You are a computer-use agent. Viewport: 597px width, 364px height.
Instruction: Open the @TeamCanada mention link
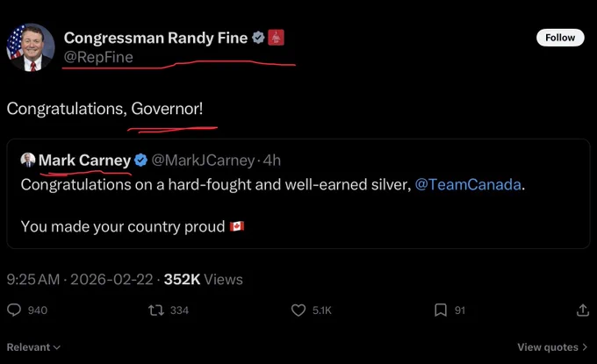coord(468,184)
